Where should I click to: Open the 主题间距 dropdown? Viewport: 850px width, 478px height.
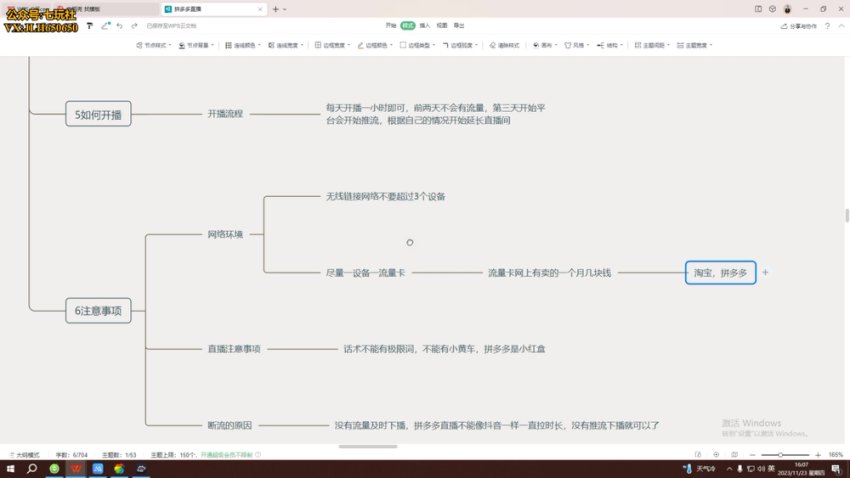pyautogui.click(x=654, y=46)
